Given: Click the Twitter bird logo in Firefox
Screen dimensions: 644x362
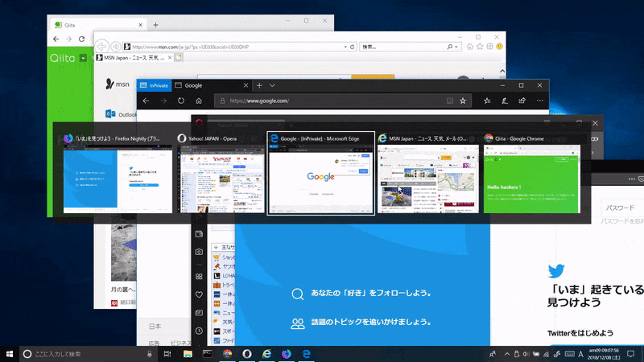Looking at the screenshot, I should point(556,271).
